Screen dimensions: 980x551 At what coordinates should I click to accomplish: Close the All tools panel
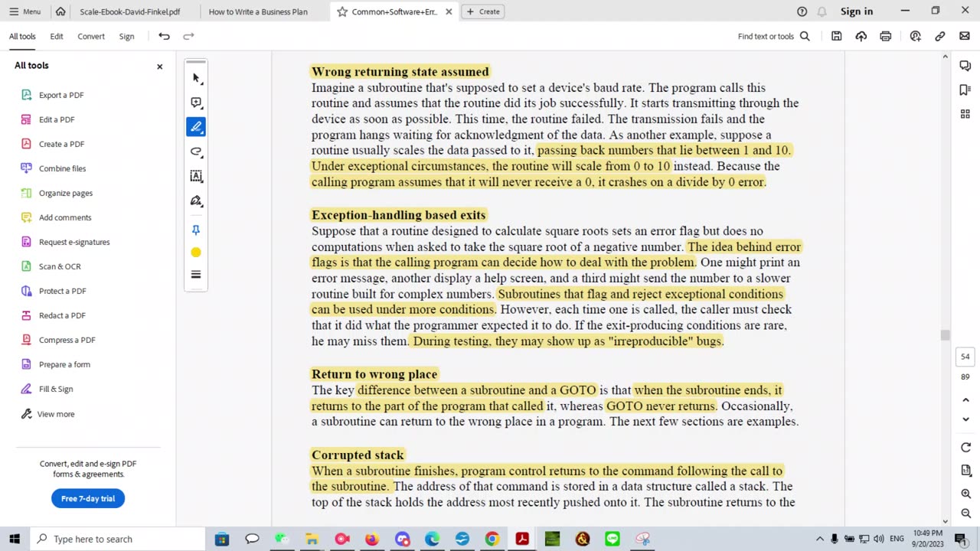coord(160,67)
